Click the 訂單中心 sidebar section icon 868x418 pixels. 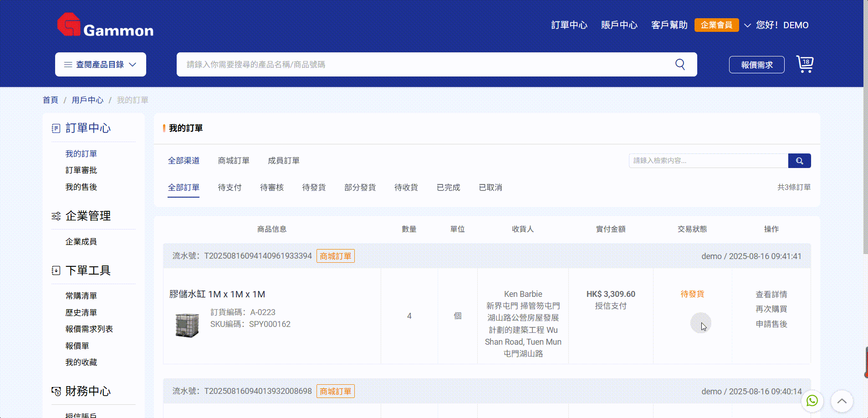tap(56, 128)
